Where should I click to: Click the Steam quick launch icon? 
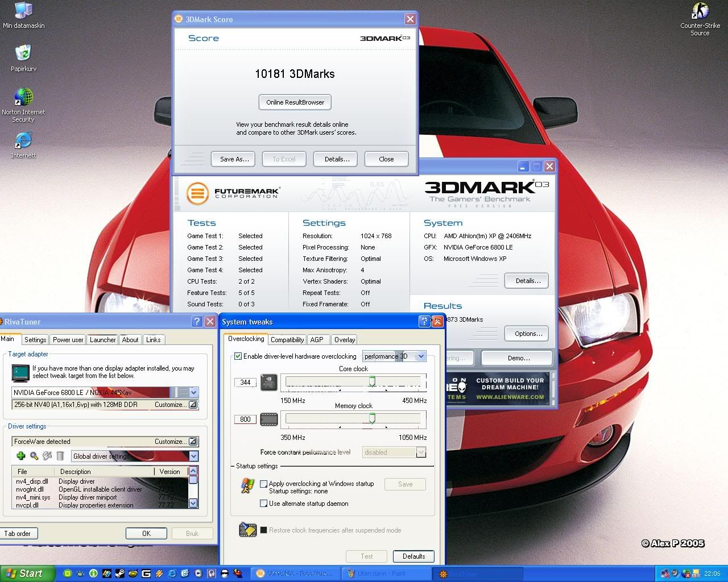[x=119, y=573]
